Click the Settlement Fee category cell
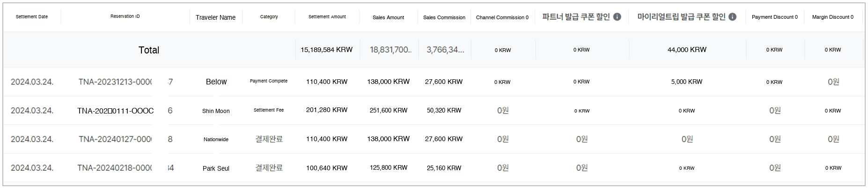868x189 pixels. pos(269,110)
